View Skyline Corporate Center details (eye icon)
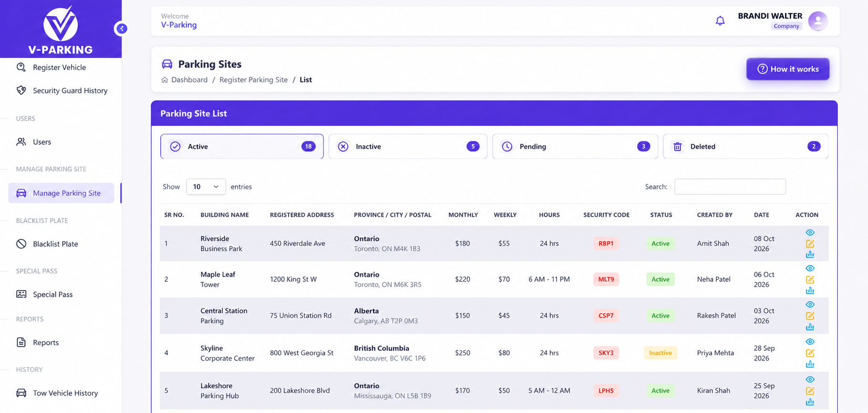Screen dimensions: 868x413 click(x=810, y=342)
